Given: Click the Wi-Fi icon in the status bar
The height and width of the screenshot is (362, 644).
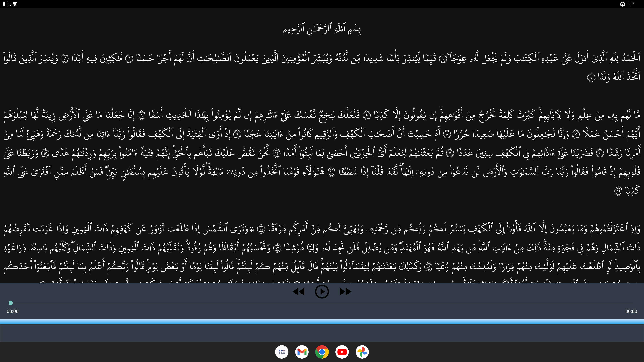Looking at the screenshot, I should point(15,4).
